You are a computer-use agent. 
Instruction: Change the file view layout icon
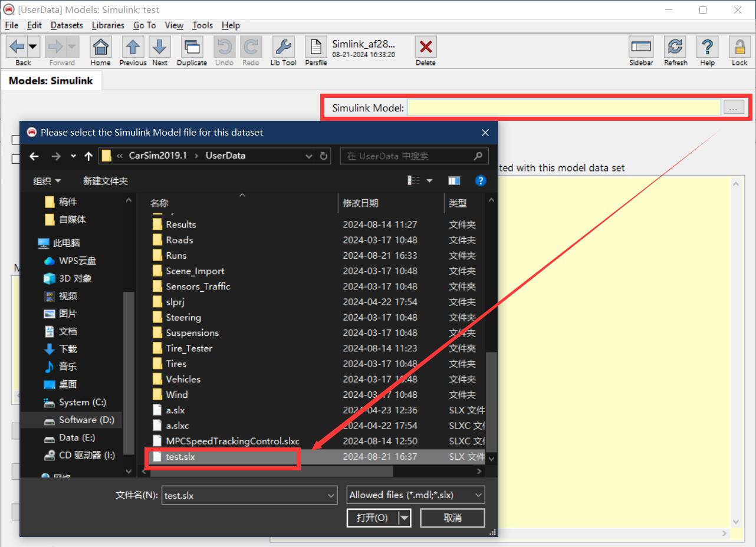tap(415, 180)
